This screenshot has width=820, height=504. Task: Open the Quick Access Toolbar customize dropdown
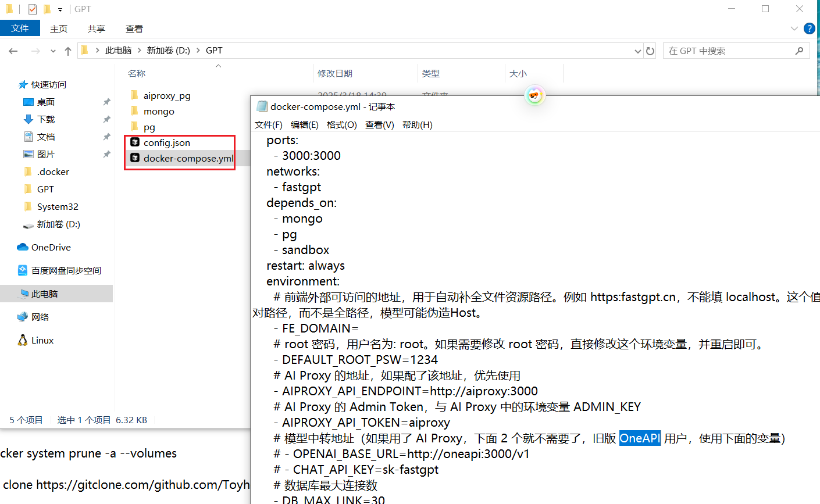60,10
